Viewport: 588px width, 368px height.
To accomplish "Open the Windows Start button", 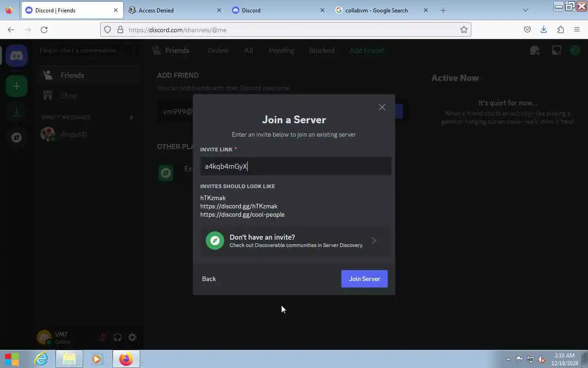I will click(x=11, y=359).
